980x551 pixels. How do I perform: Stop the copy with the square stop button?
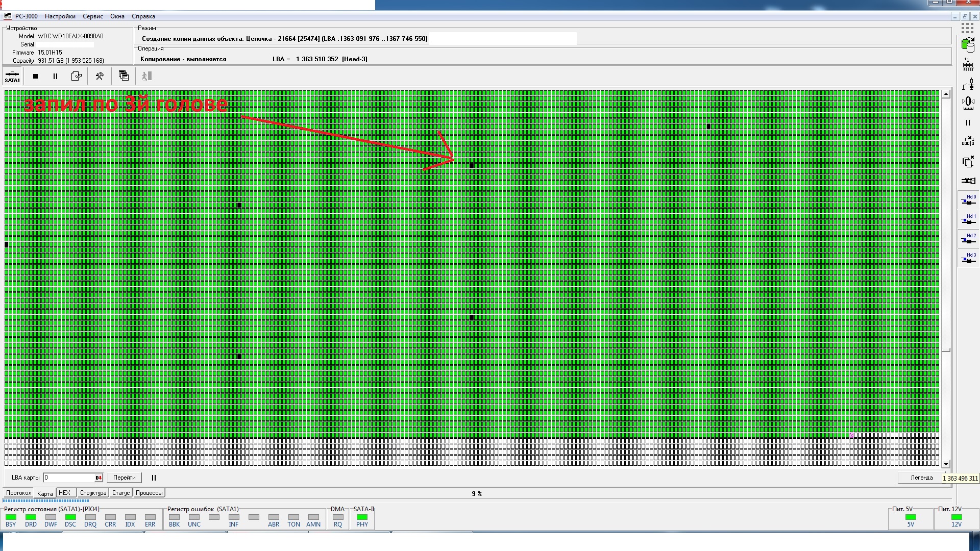[x=35, y=77]
